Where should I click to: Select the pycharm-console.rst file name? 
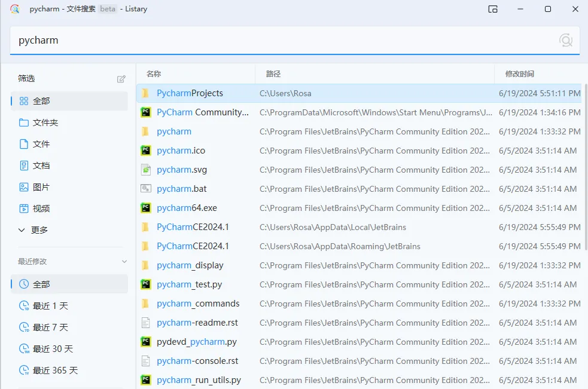197,360
